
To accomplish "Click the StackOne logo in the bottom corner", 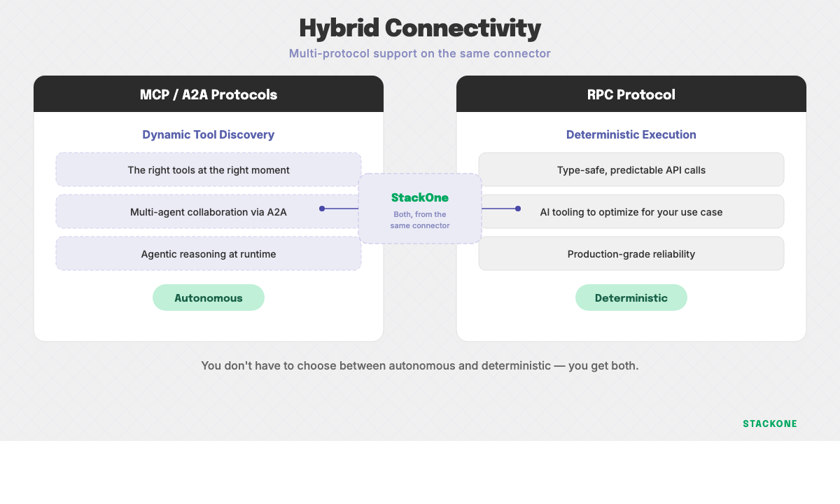I will pos(770,423).
